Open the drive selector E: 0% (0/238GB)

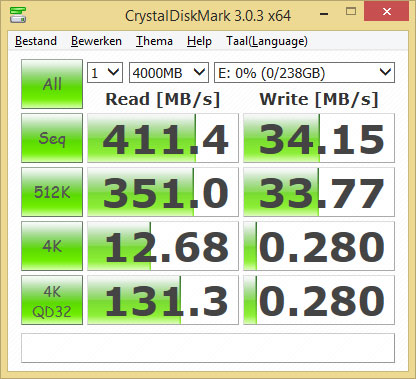pos(304,72)
